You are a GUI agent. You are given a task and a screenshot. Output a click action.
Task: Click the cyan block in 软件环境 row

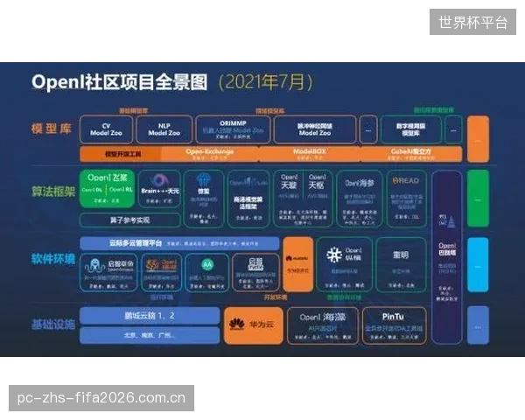click(478, 264)
